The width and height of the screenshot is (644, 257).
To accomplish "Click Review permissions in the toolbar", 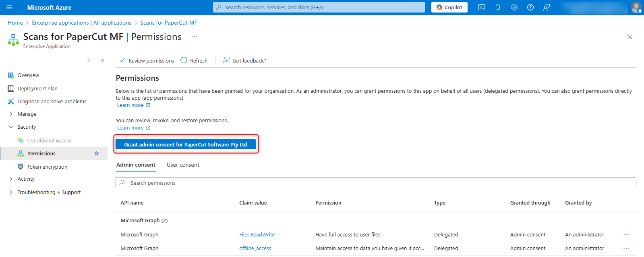I will point(147,61).
